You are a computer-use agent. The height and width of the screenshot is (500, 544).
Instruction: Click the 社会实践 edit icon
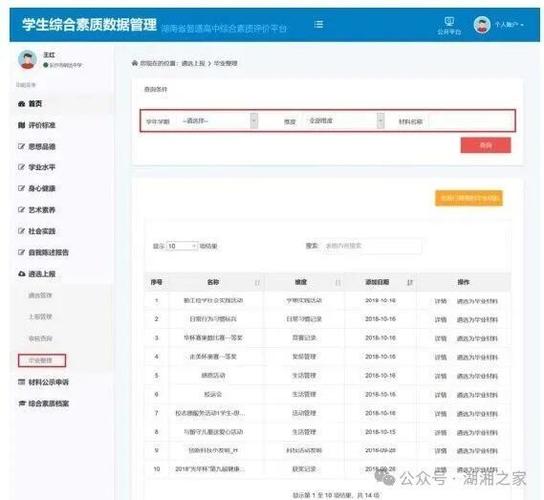[x=22, y=231]
